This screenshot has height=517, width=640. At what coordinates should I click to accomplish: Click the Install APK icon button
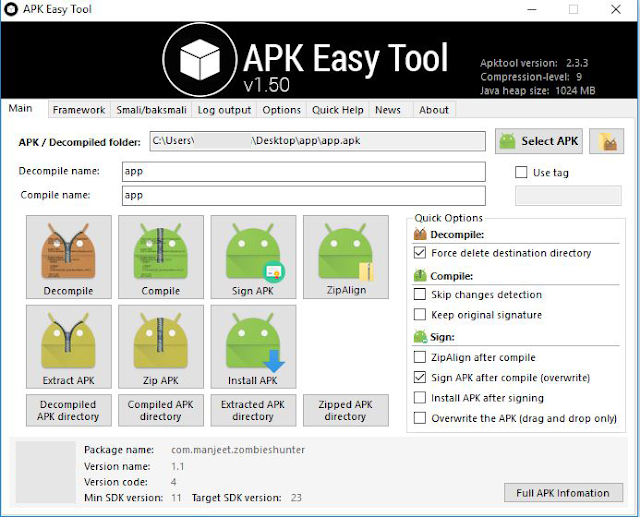253,346
